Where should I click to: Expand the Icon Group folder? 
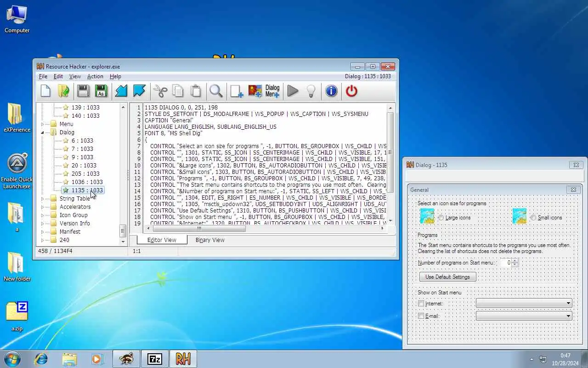(x=43, y=215)
